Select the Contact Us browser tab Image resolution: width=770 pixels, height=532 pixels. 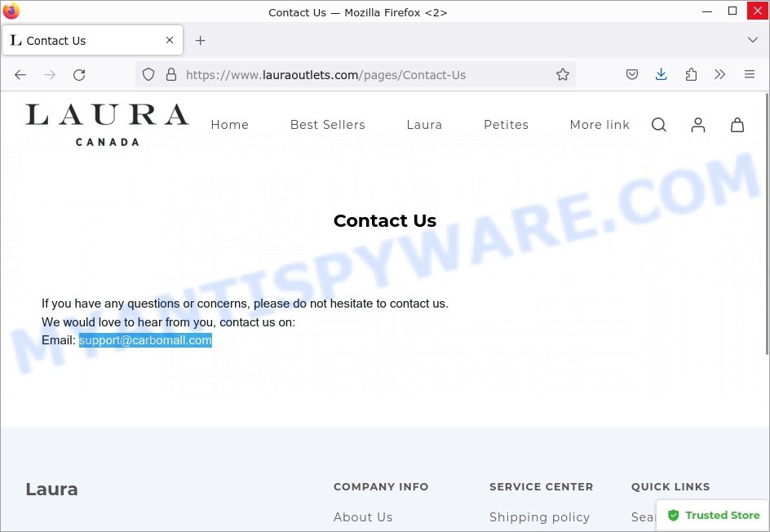tap(92, 40)
